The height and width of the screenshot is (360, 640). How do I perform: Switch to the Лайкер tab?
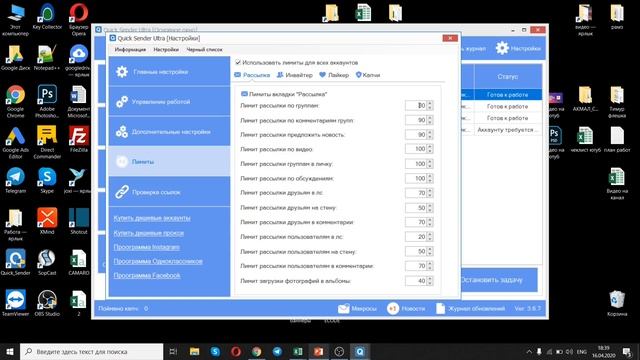click(334, 75)
